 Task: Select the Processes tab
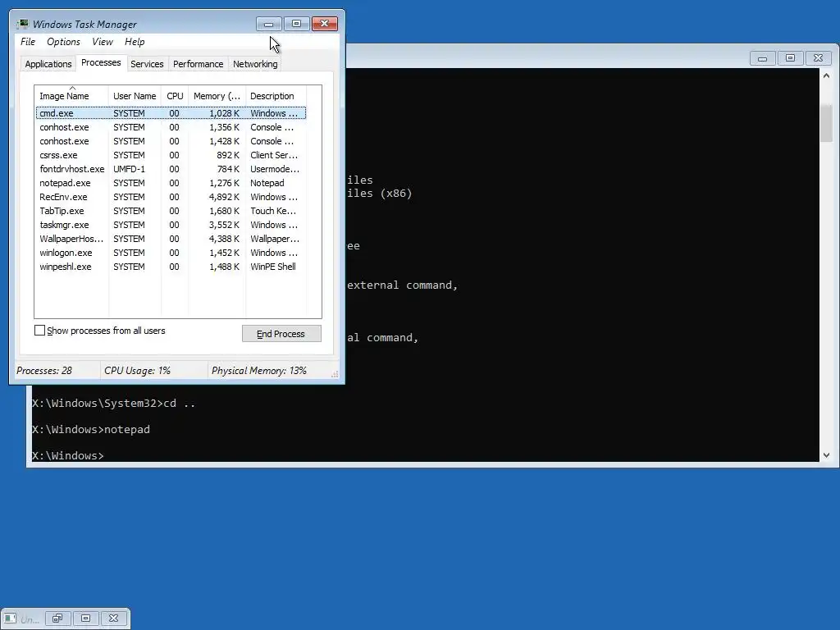(101, 62)
